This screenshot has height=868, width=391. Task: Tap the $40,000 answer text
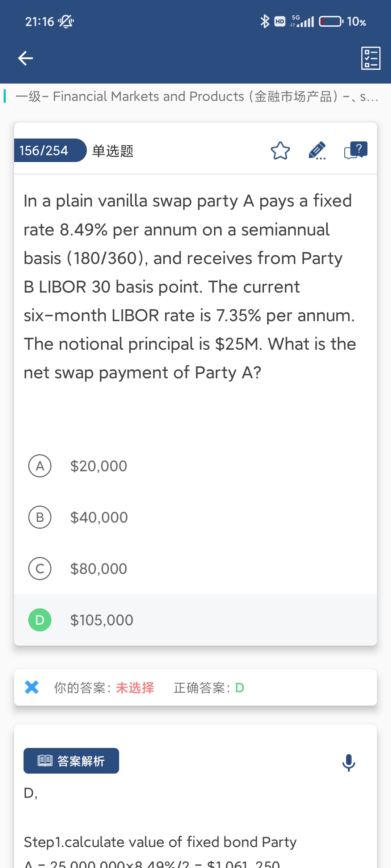(x=99, y=518)
